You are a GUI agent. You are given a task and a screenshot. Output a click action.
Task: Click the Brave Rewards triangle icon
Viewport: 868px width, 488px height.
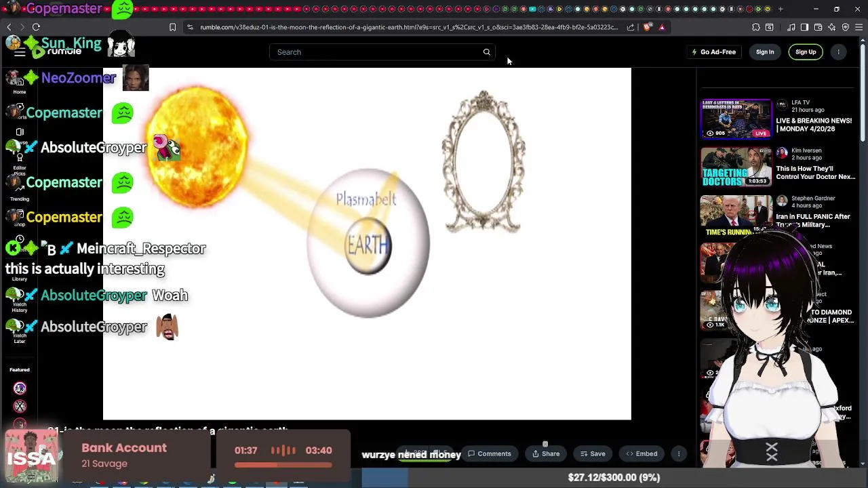coord(662,27)
